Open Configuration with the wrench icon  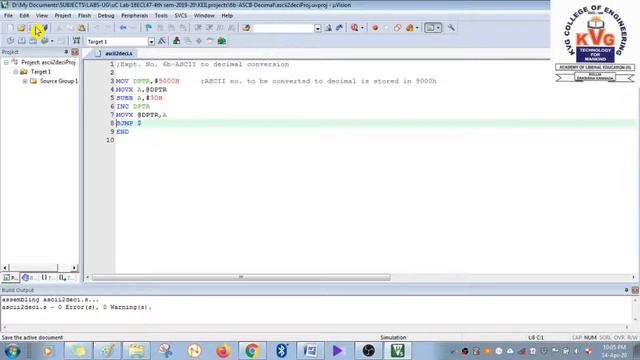point(451,28)
